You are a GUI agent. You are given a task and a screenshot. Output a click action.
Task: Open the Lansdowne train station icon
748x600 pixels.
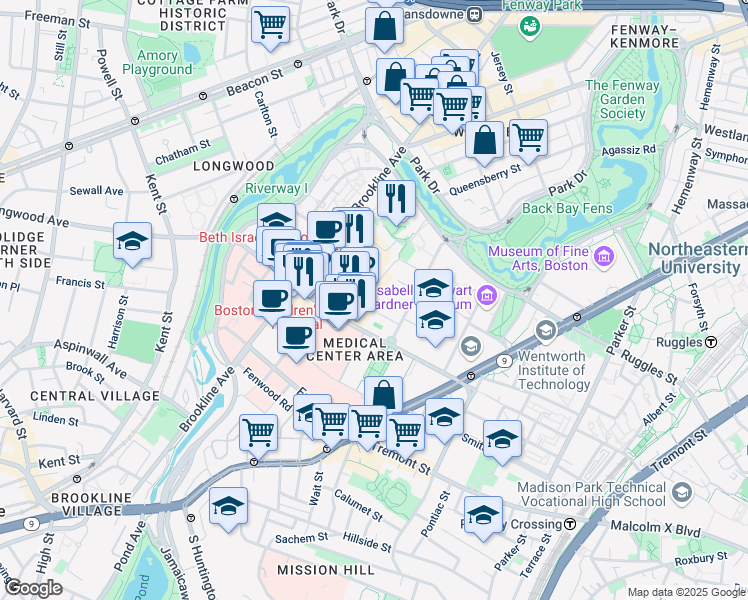(475, 14)
